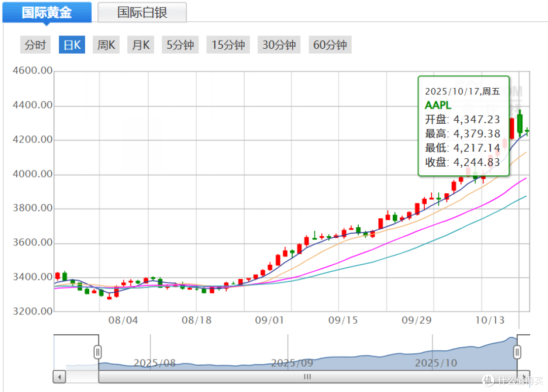Choose the 5分钟 interval
548x392 pixels.
[181, 45]
